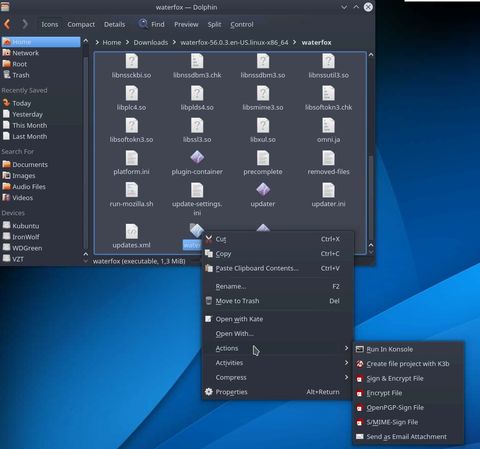The height and width of the screenshot is (449, 480).
Task: Select the omni.ja file
Action: pos(328,131)
